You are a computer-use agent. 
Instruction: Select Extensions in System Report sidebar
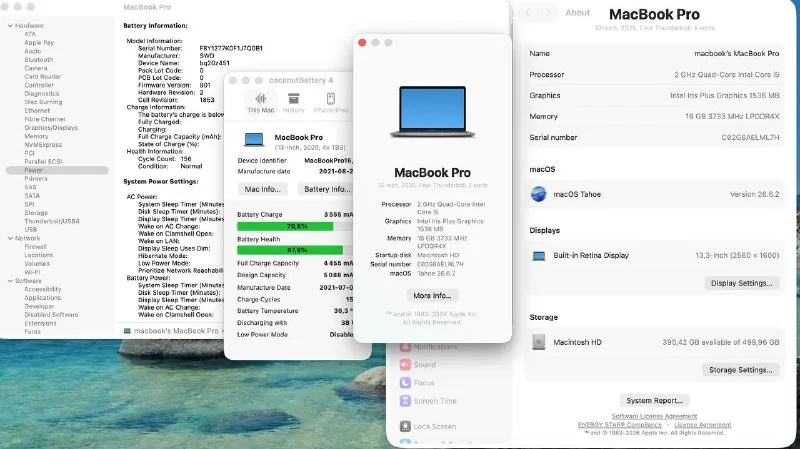click(40, 323)
